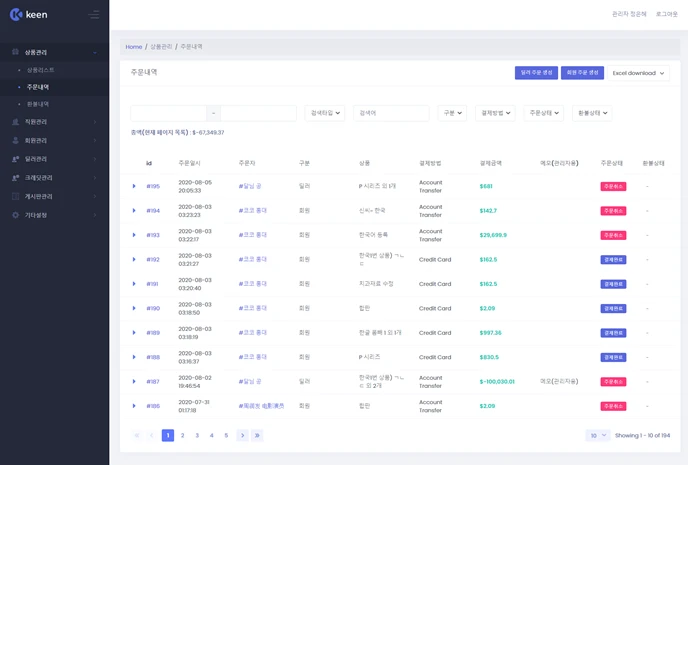Viewport: 688px width, 665px height.
Task: Expand order row #193 details
Action: 134,235
